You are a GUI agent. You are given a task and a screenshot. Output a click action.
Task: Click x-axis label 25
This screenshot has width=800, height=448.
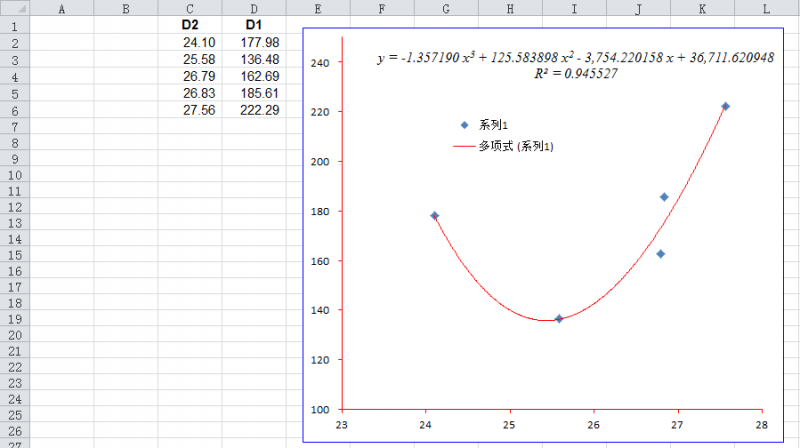(x=509, y=425)
